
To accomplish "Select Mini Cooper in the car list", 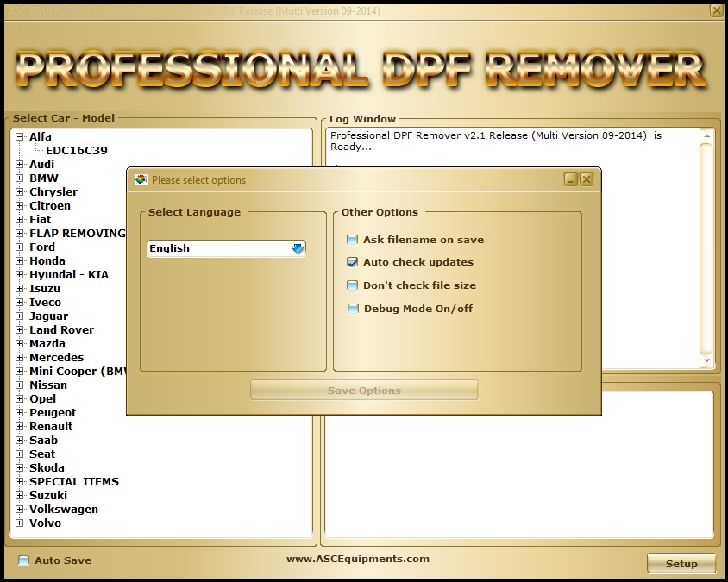I will tap(78, 372).
